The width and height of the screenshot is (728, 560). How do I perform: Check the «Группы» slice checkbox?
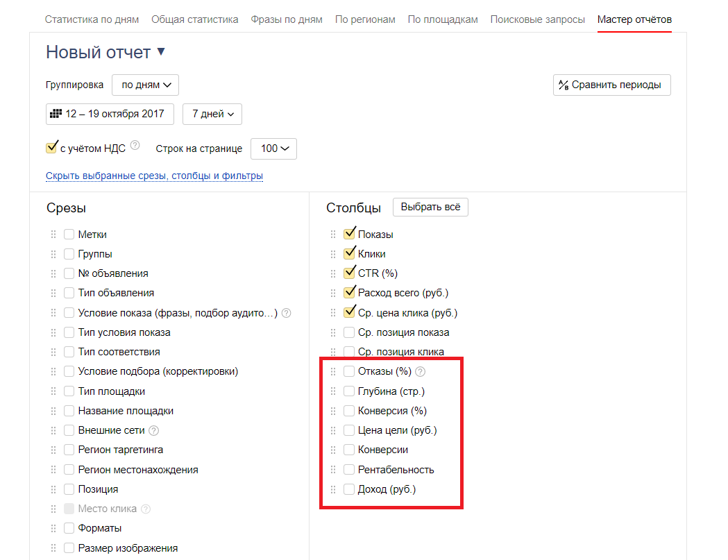click(x=69, y=254)
